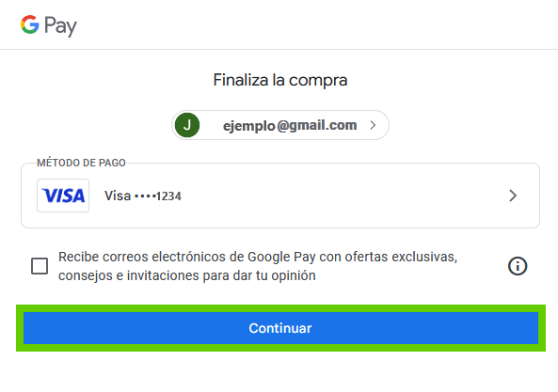Click the Finaliza la compra heading
Viewport: 558px width, 392px height.
coord(280,80)
